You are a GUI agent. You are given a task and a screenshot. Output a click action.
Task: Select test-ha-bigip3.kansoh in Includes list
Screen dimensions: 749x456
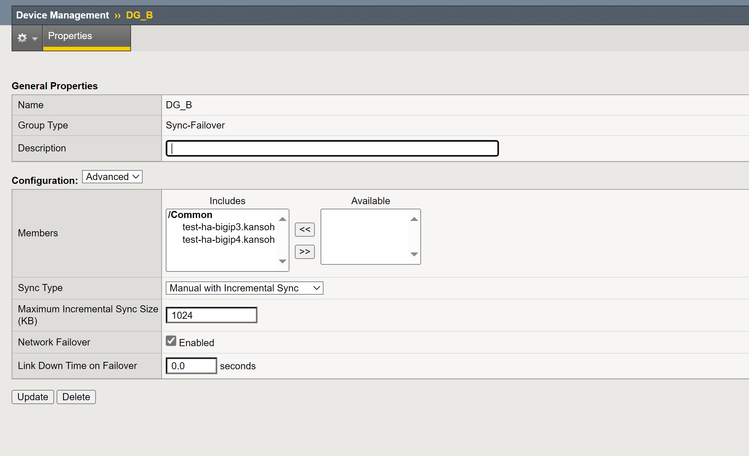228,227
